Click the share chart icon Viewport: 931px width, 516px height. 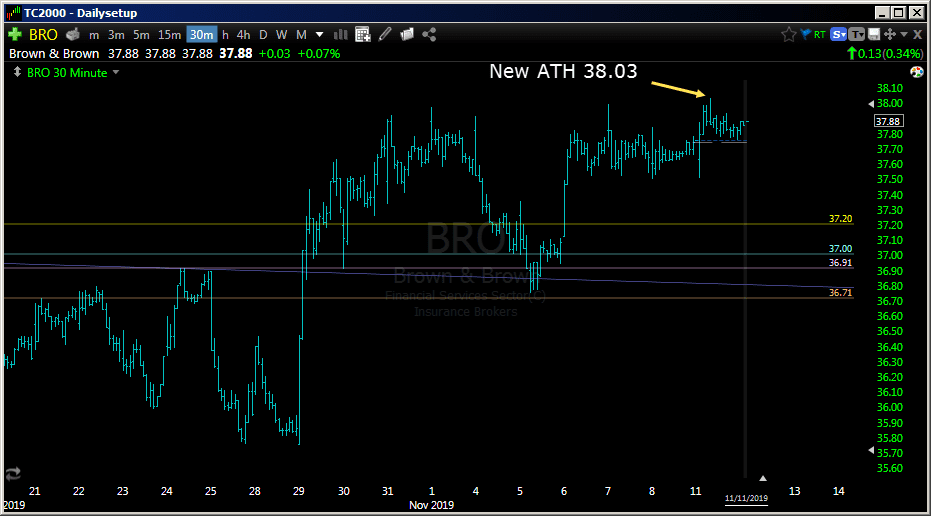[429, 34]
